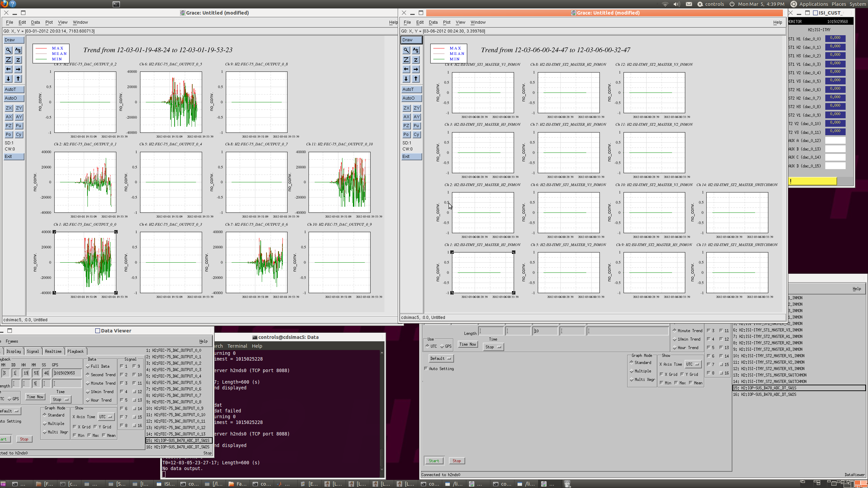Open the File menu in left Grace window
Viewport: 868px width, 488px height.
coord(9,22)
